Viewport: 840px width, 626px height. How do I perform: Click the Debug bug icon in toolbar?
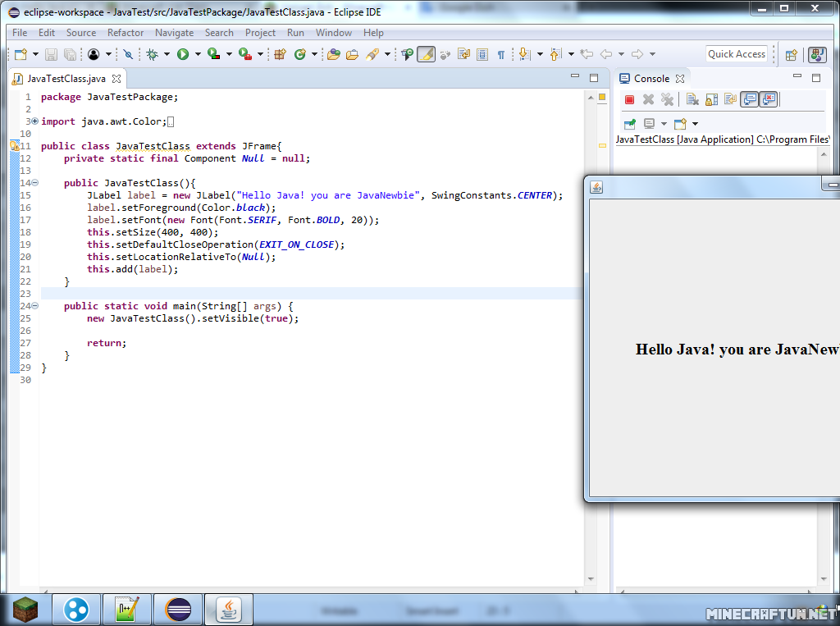(152, 54)
